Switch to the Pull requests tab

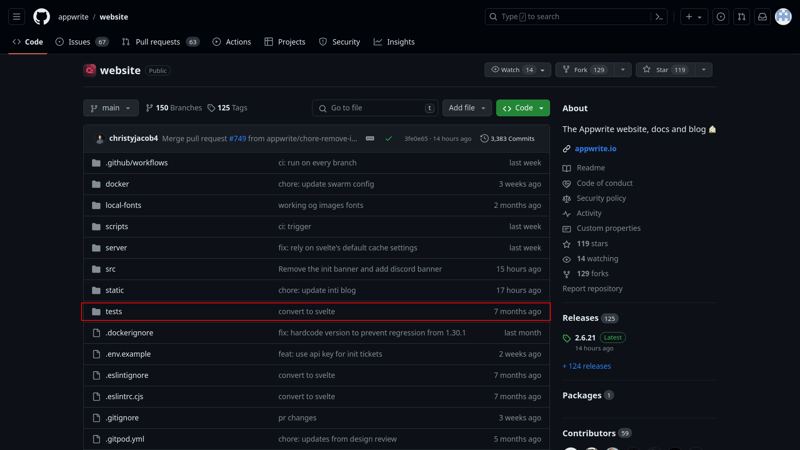tap(161, 42)
